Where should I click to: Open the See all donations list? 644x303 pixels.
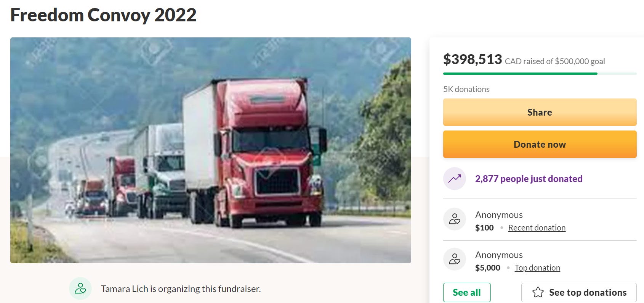pyautogui.click(x=467, y=292)
